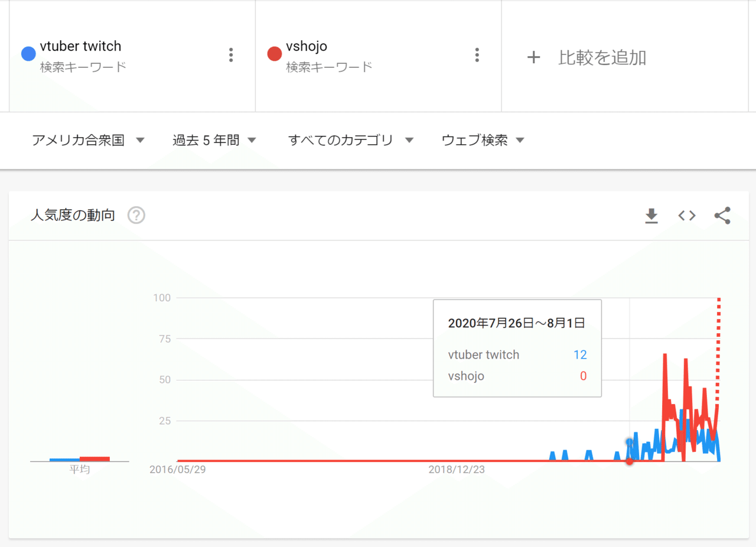Open the すべてのカテゴリ category dropdown
Image resolution: width=756 pixels, height=547 pixels.
(x=351, y=140)
